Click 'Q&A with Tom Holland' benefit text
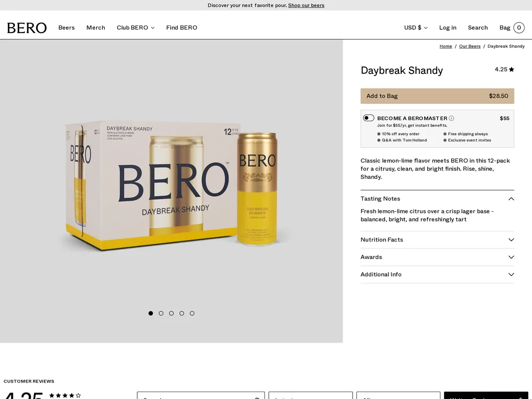 (404, 140)
